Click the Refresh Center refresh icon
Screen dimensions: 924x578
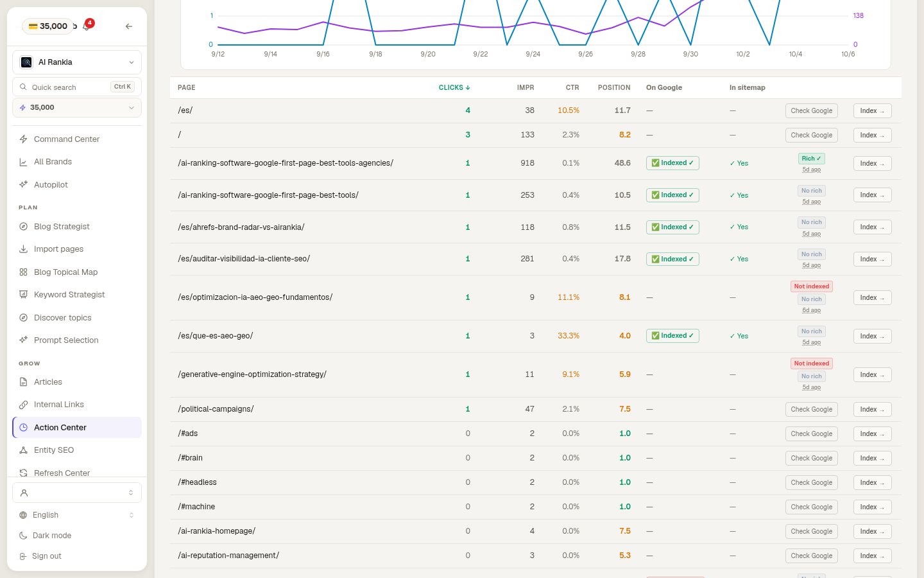[x=23, y=473]
